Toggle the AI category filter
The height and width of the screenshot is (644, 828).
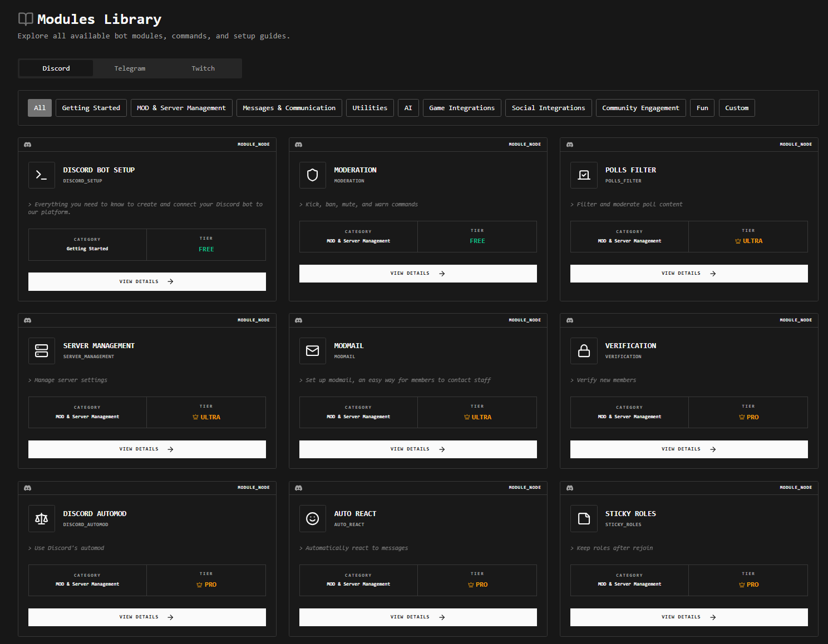[x=408, y=107]
